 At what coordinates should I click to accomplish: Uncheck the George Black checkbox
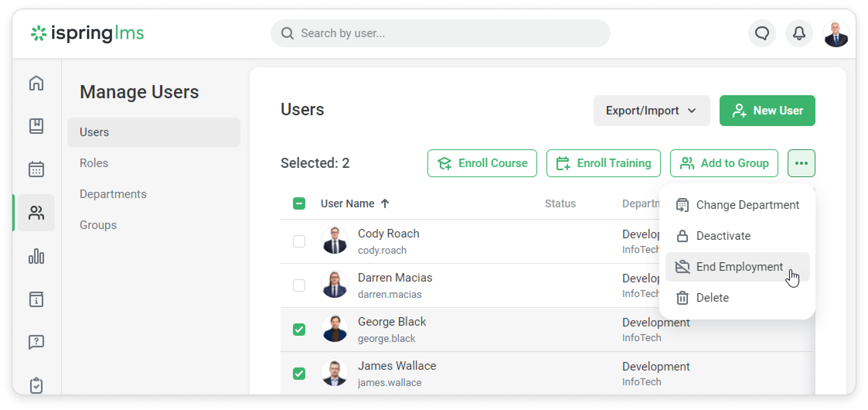point(299,330)
